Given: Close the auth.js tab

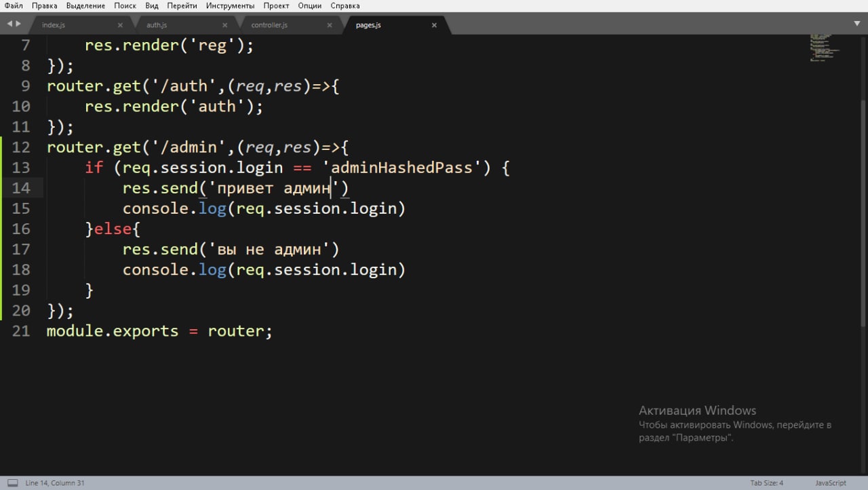Looking at the screenshot, I should pos(225,25).
